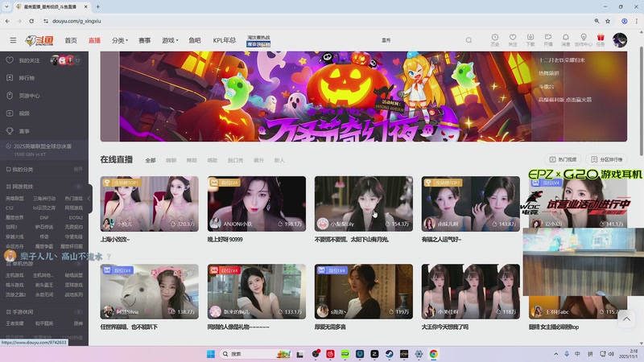
Task: Click the browser address bar URL
Action: point(76,21)
